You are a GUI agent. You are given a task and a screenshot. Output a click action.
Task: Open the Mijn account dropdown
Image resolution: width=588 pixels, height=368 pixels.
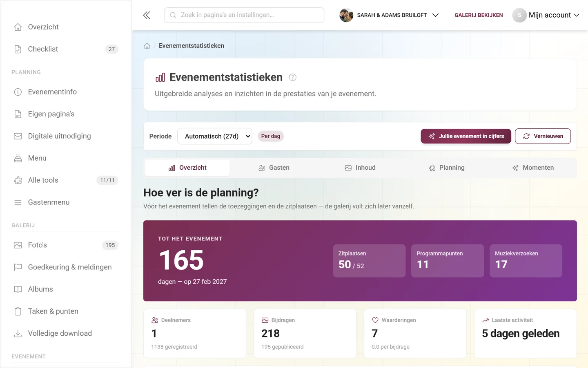(546, 15)
